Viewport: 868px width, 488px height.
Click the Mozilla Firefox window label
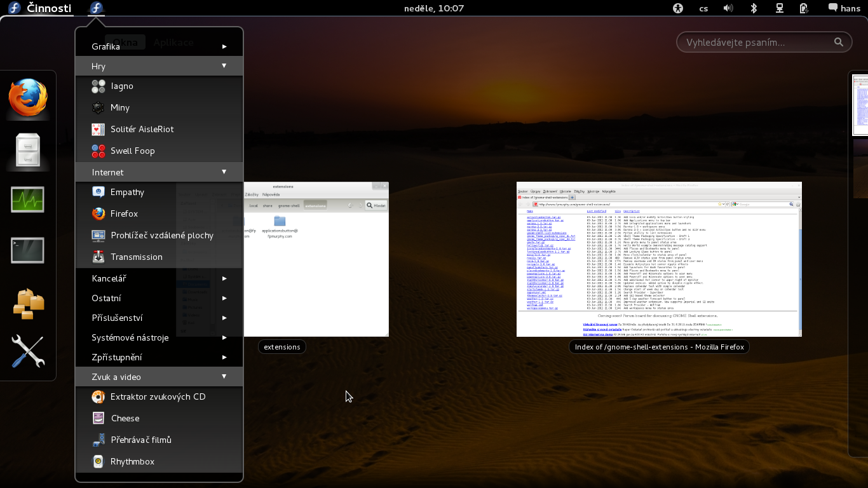659,347
